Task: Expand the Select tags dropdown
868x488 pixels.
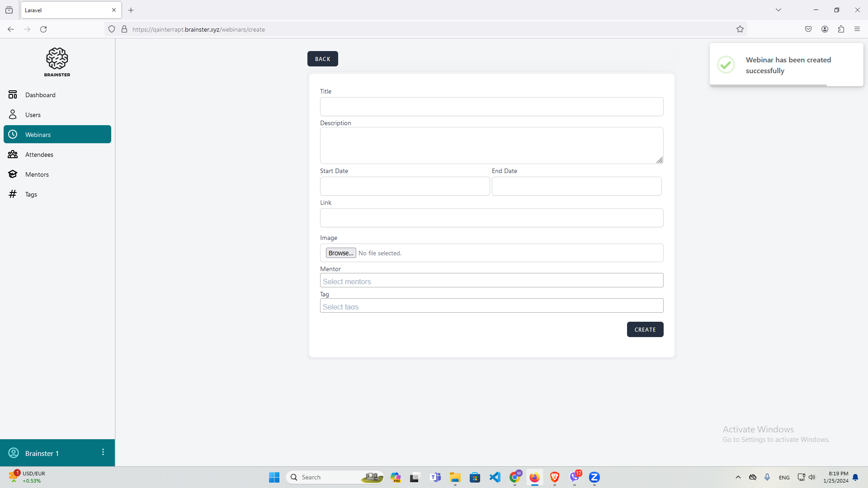Action: (x=491, y=306)
